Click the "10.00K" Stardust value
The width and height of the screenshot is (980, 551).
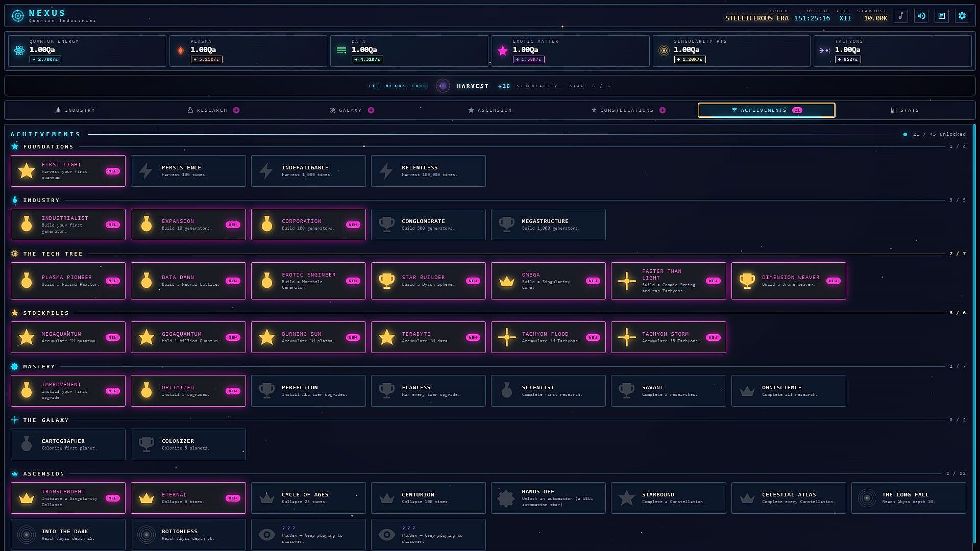[x=876, y=18]
